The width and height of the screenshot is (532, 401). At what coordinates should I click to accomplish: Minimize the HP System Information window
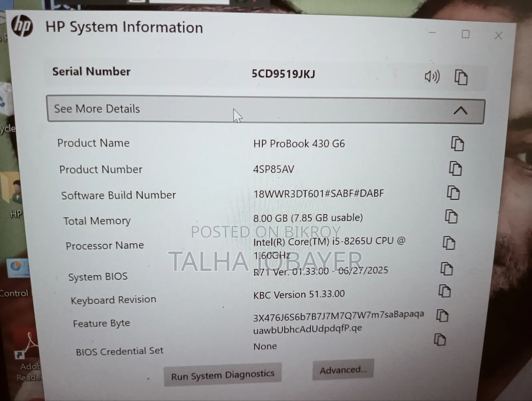[x=432, y=33]
